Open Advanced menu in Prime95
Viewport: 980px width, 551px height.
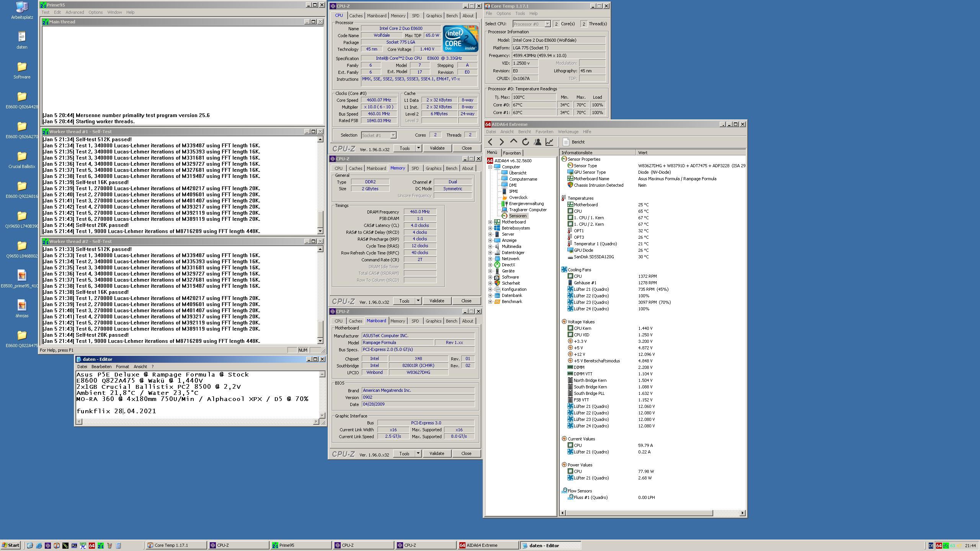tap(74, 12)
